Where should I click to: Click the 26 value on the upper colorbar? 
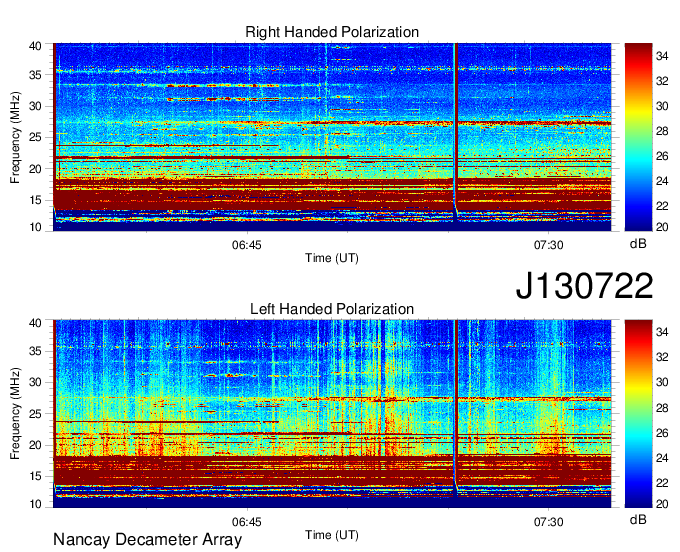(x=662, y=156)
